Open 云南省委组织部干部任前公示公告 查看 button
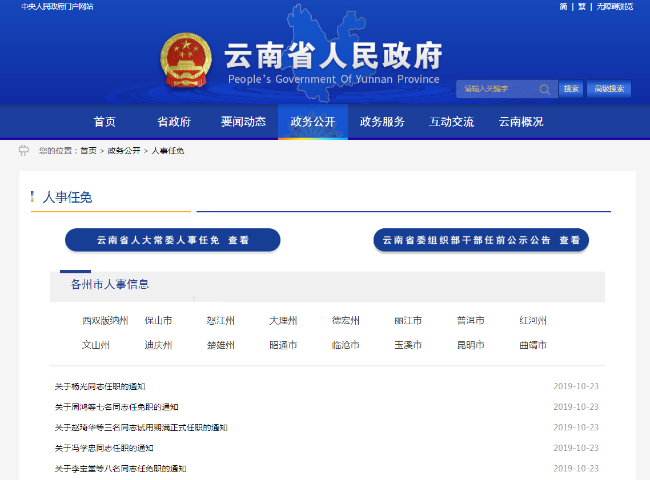 (x=480, y=240)
